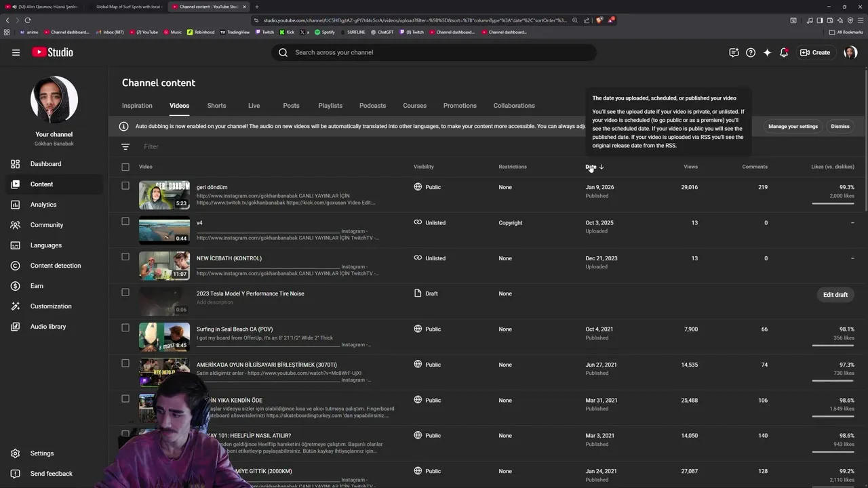Image resolution: width=868 pixels, height=488 pixels.
Task: Focus the 'Search across your channel' field
Action: click(x=434, y=52)
